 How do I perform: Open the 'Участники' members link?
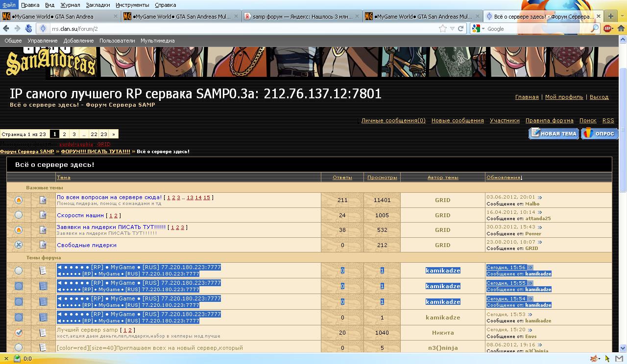[x=505, y=120]
